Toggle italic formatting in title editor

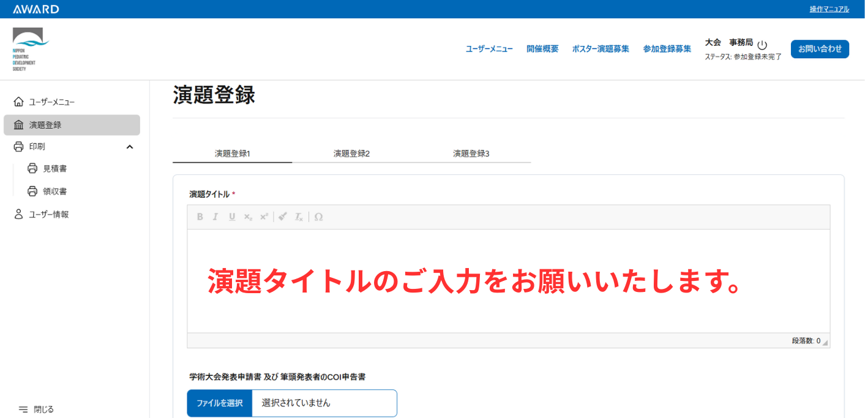215,217
